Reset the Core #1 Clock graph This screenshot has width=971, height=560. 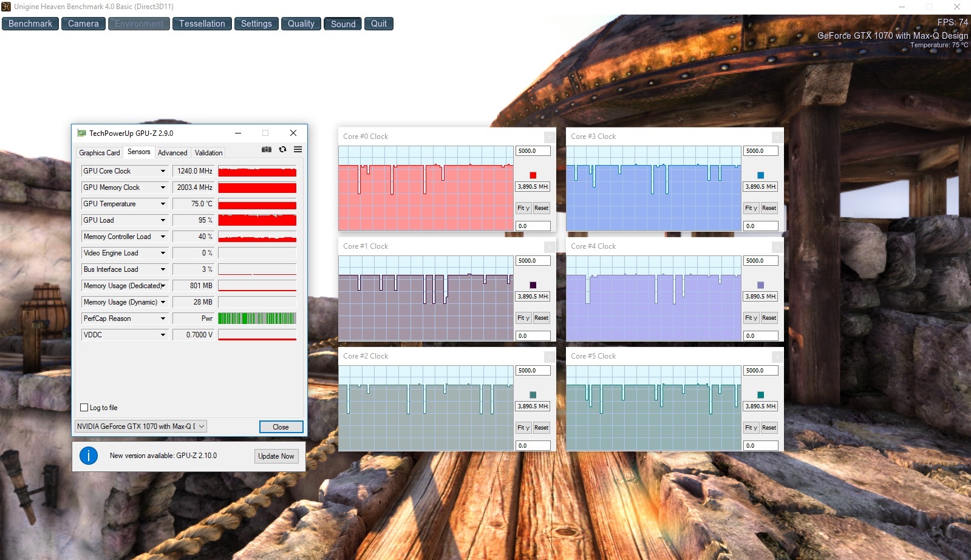542,318
